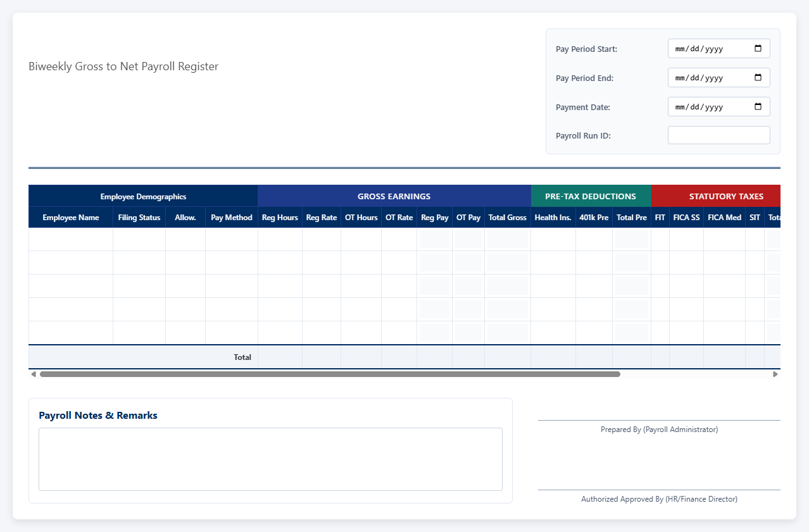
Task: Click into the Payroll Run ID field
Action: click(718, 135)
